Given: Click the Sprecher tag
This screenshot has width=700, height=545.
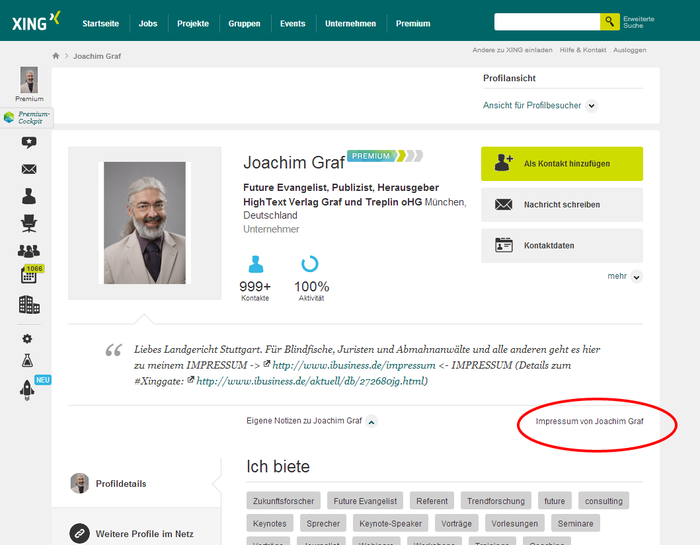Looking at the screenshot, I should (x=323, y=523).
